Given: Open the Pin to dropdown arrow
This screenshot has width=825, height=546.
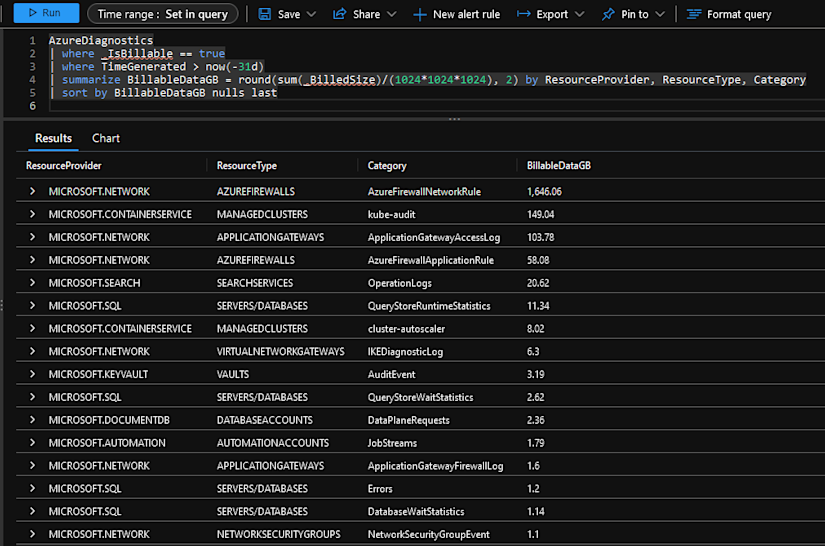Looking at the screenshot, I should click(x=660, y=14).
